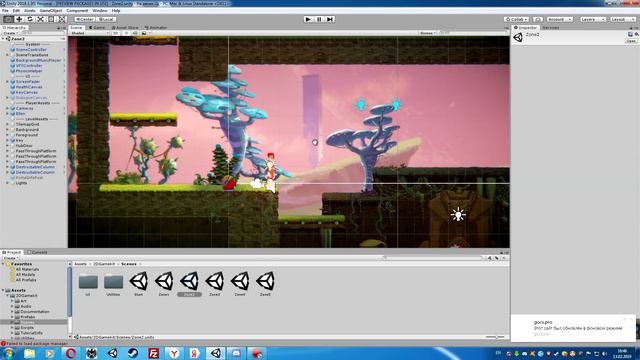Select the Move tool

19,19
